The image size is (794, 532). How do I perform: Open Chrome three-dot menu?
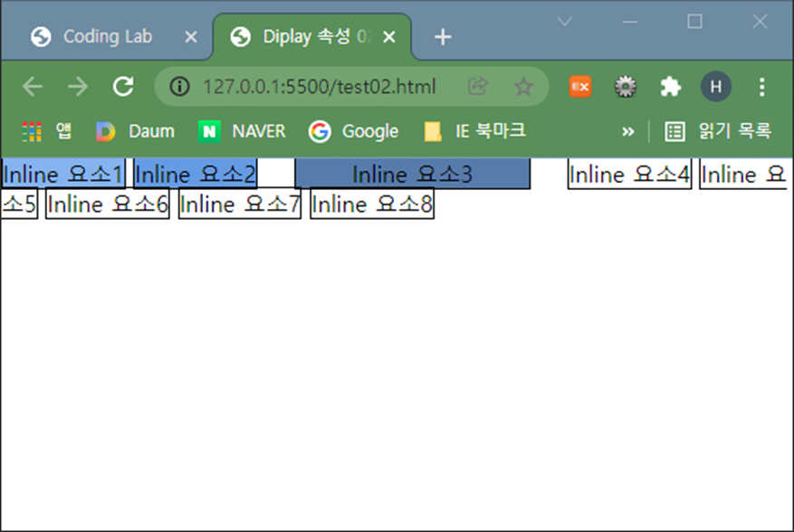click(x=761, y=87)
